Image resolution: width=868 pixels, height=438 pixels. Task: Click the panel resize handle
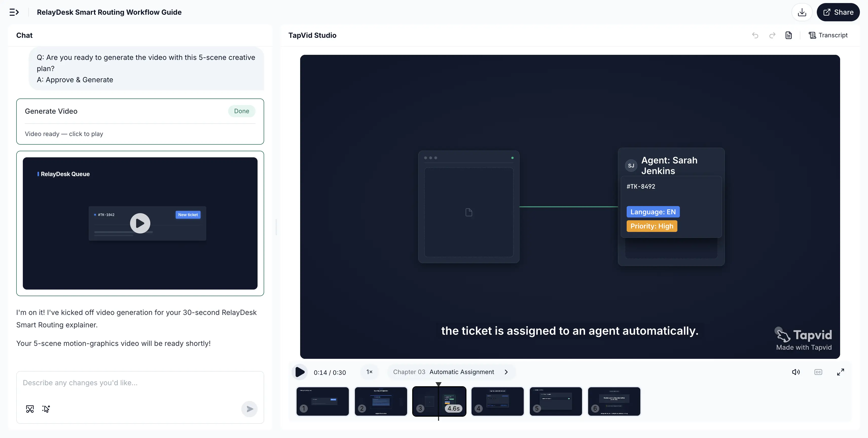tap(276, 227)
